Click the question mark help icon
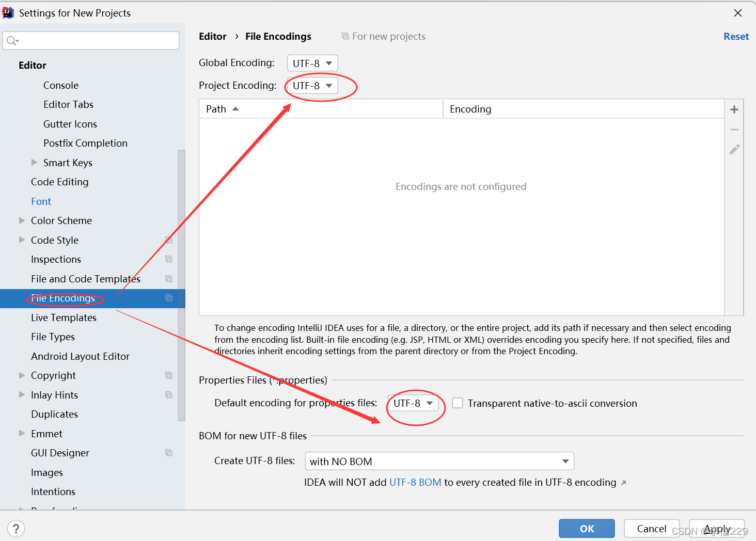The image size is (756, 541). [16, 529]
